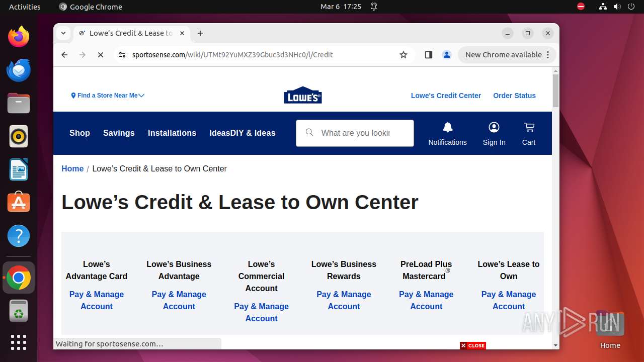Viewport: 644px width, 362px height.
Task: Bookmark this page with the star
Action: click(404, 55)
